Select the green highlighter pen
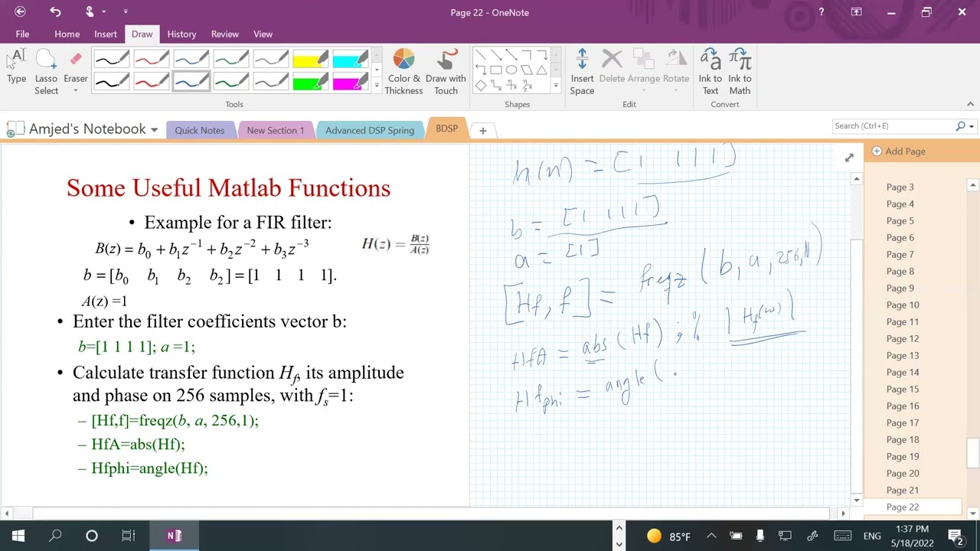980x551 pixels. (310, 81)
